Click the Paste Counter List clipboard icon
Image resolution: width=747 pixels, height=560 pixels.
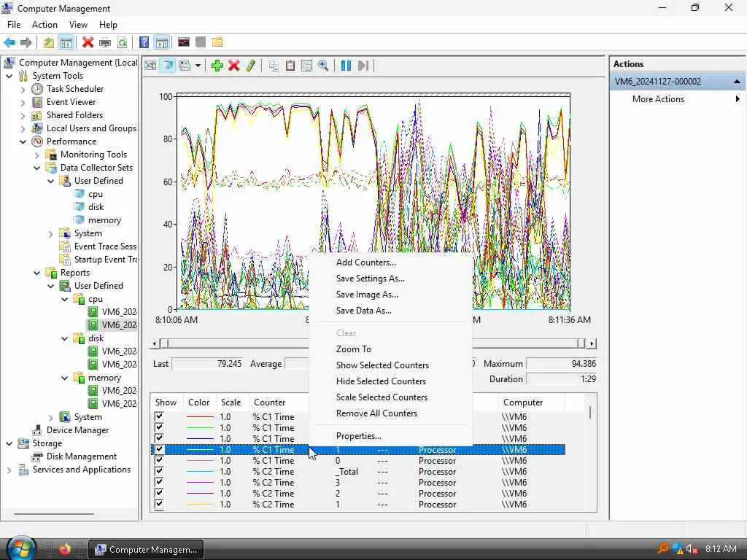coord(290,65)
